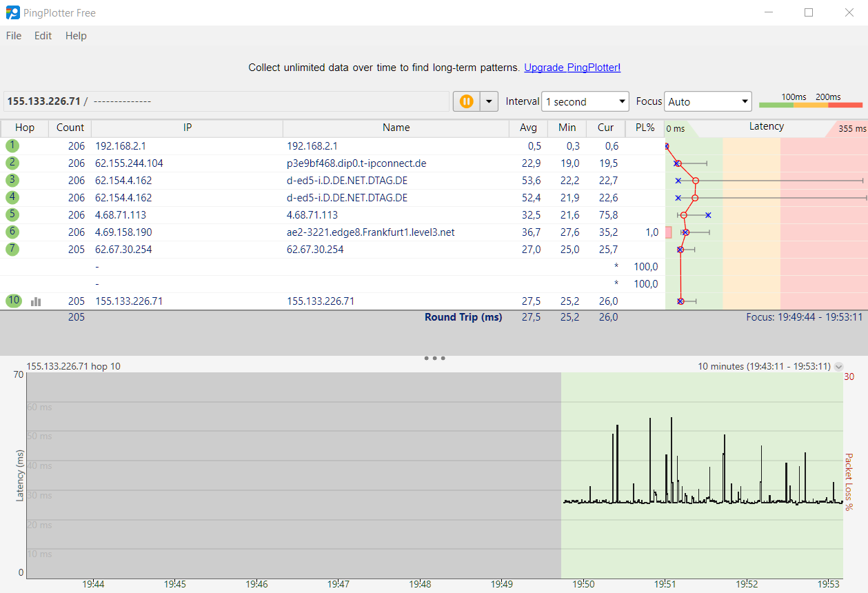
Task: Click the latency color scale bar 100ms 200ms
Action: point(811,105)
